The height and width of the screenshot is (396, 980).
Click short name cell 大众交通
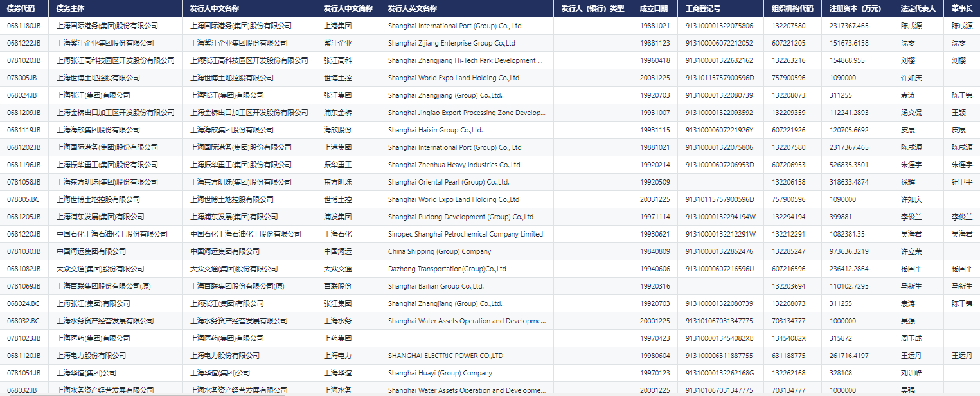point(348,269)
